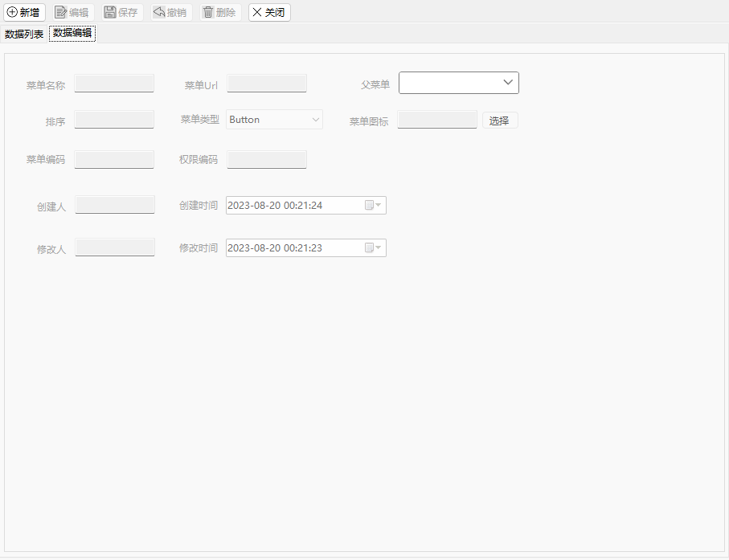Click the 编辑 edit pencil icon

[x=60, y=12]
